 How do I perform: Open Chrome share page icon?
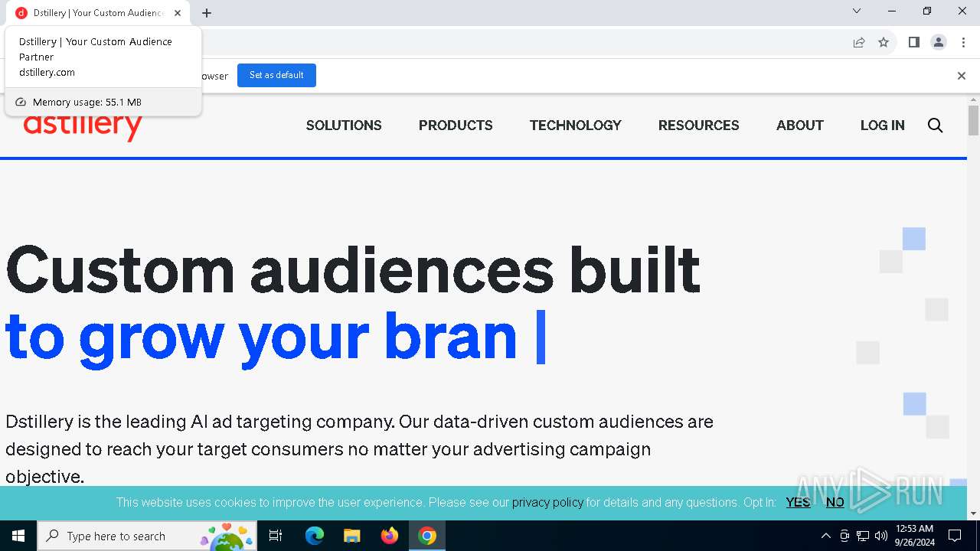click(859, 43)
